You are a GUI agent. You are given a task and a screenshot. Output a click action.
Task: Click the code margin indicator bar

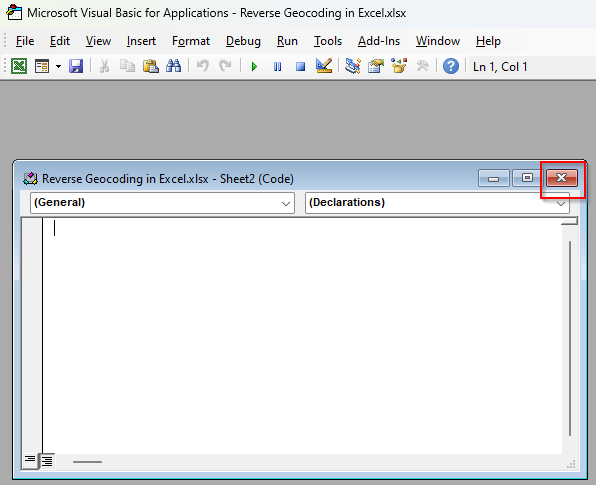click(x=32, y=336)
